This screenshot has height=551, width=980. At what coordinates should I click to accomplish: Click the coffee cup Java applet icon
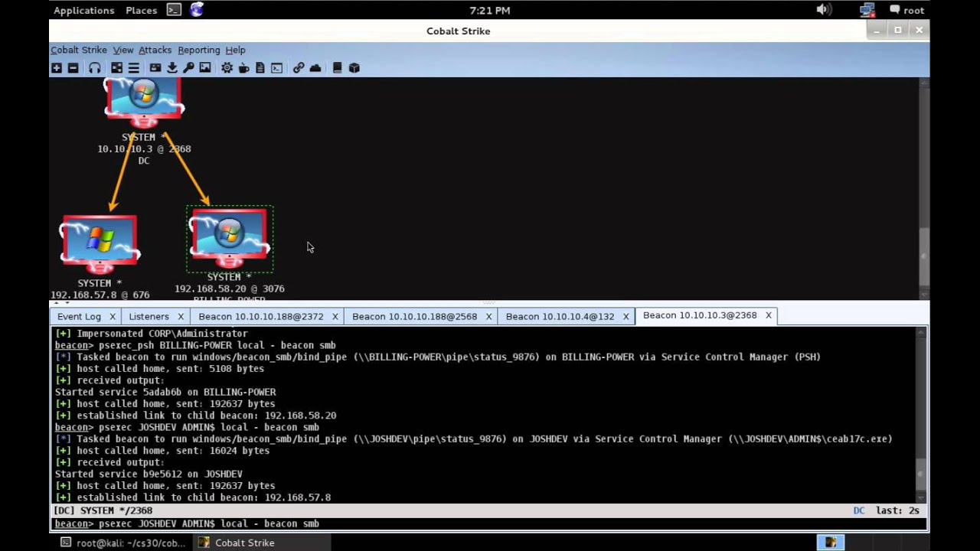coord(243,68)
